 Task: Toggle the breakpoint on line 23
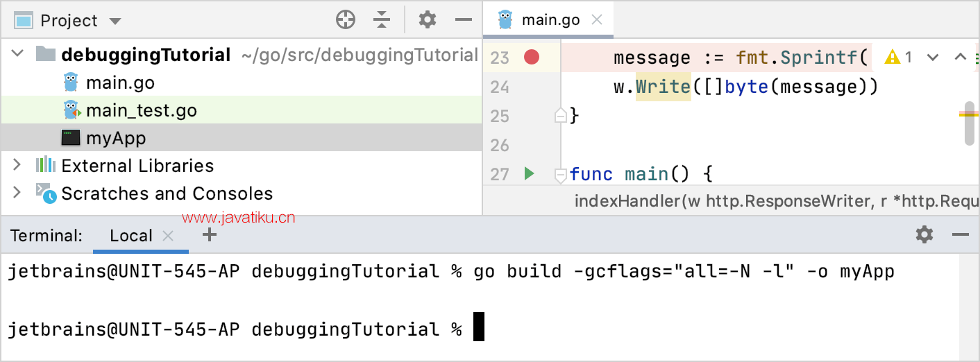click(x=532, y=57)
